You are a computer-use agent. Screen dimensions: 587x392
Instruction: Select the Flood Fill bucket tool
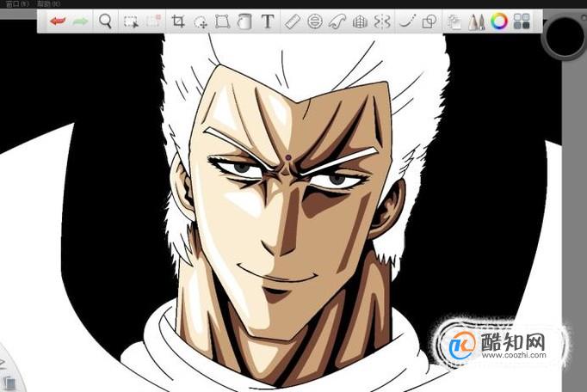pyautogui.click(x=244, y=21)
